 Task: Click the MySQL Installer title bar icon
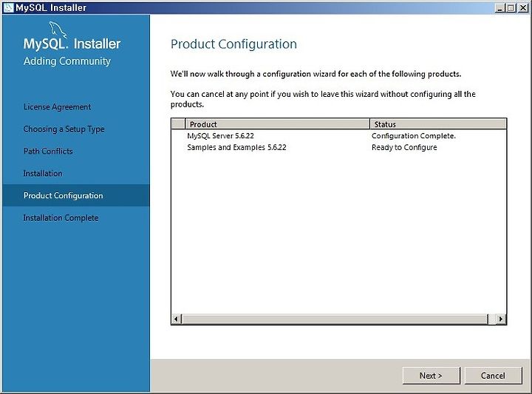point(8,7)
